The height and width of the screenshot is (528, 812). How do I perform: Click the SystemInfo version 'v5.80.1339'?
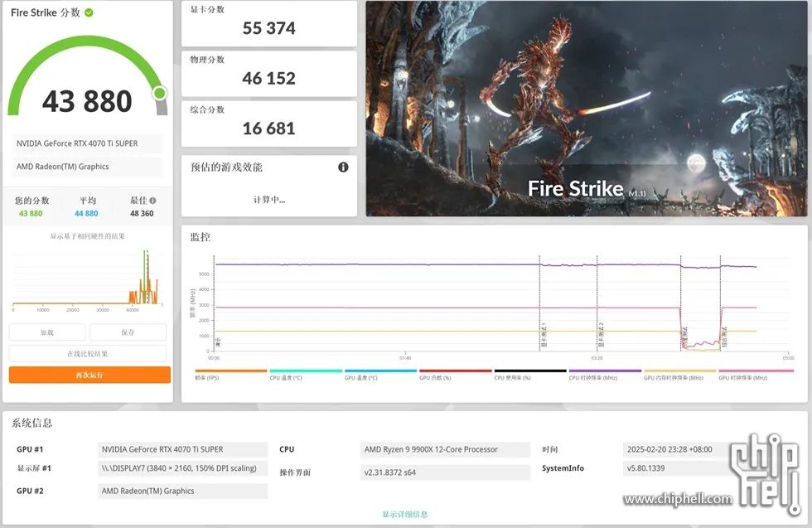[x=645, y=467]
